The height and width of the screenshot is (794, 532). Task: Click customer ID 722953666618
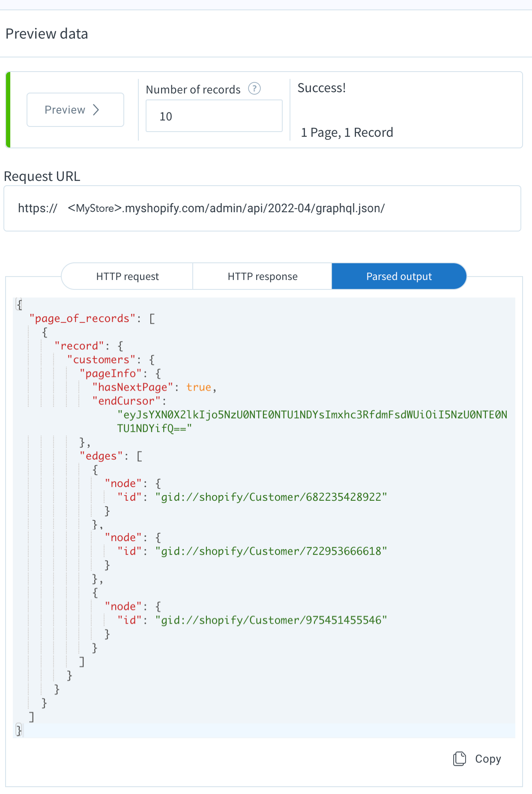271,551
